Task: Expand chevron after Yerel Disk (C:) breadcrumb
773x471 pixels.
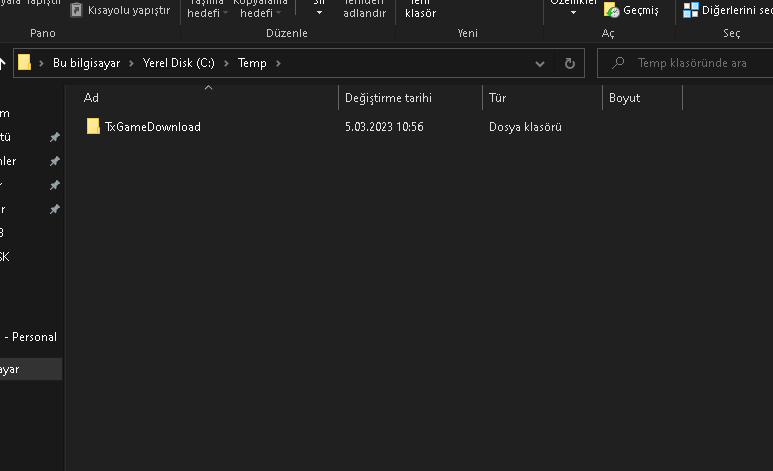Action: tap(226, 63)
